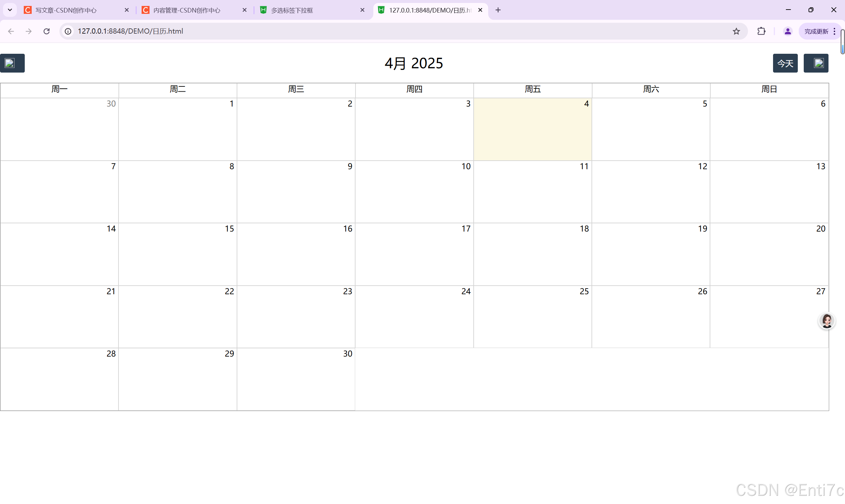Viewport: 845px width, 504px height.
Task: Open the browser extensions puzzle icon
Action: coord(761,31)
